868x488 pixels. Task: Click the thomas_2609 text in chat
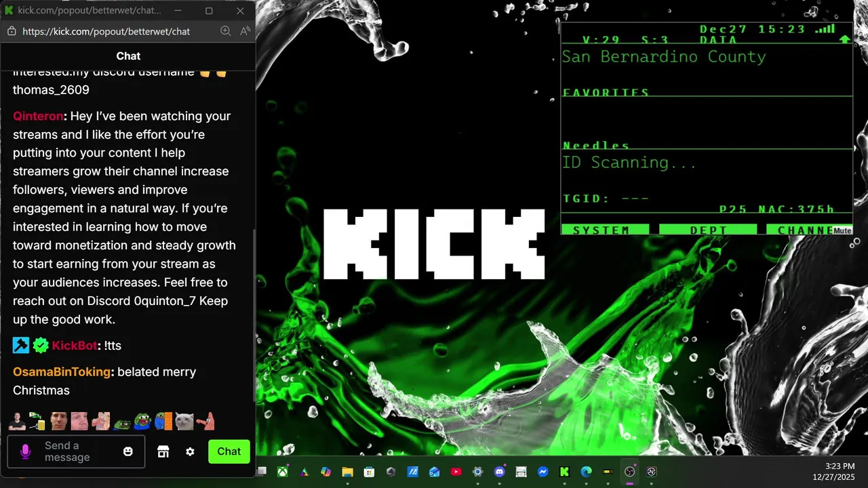tap(51, 89)
